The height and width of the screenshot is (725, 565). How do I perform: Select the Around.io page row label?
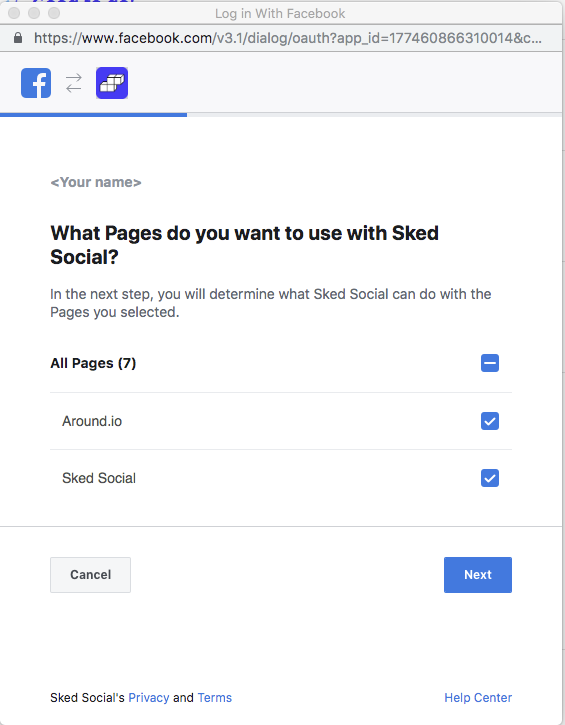[x=92, y=421]
